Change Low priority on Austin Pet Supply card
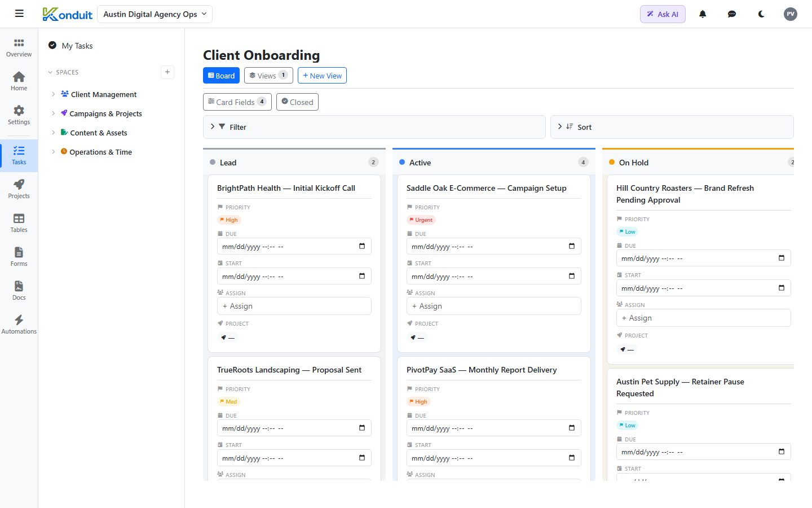 pos(627,426)
